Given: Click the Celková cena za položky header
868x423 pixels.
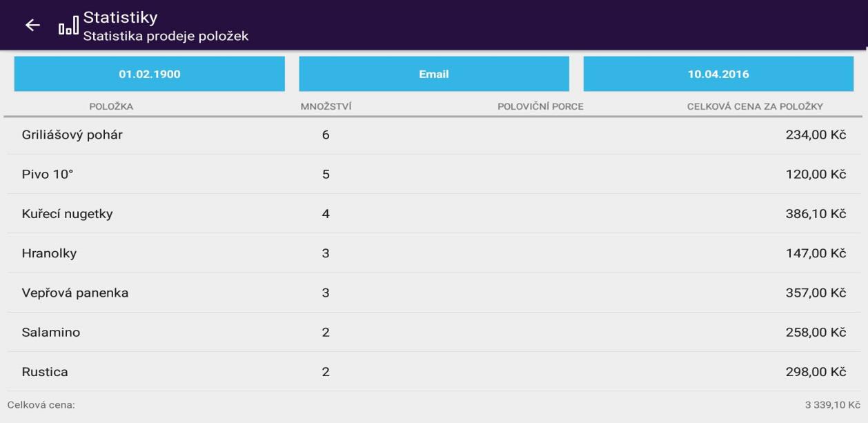Looking at the screenshot, I should [755, 107].
